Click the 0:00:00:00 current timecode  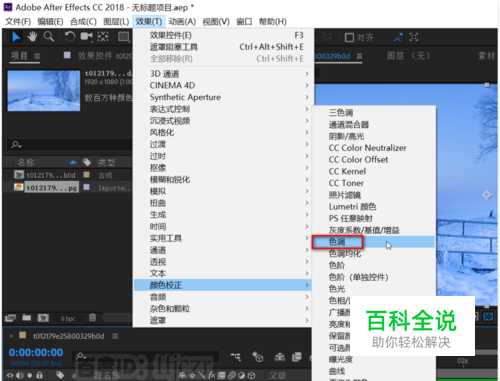click(x=36, y=352)
